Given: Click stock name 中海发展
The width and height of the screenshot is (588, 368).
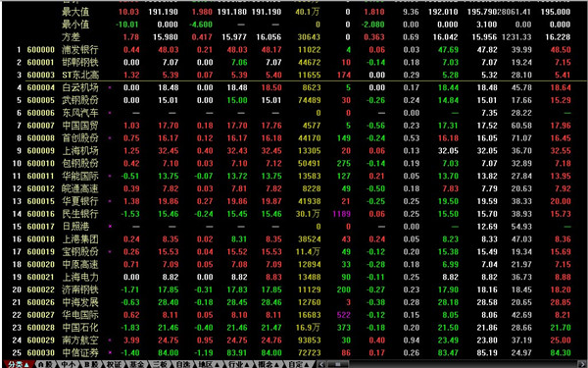Looking at the screenshot, I should (80, 302).
